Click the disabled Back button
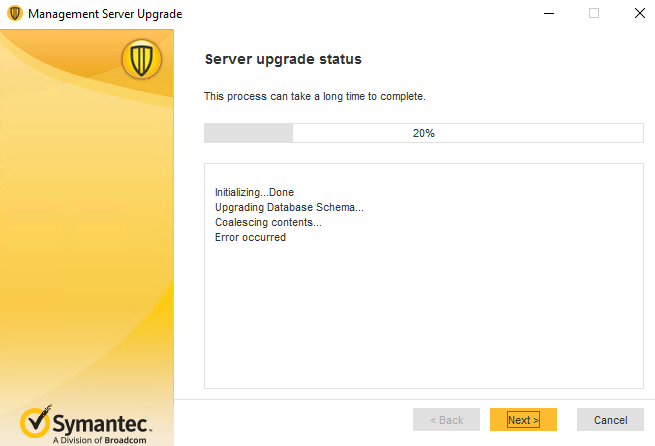 (x=446, y=420)
